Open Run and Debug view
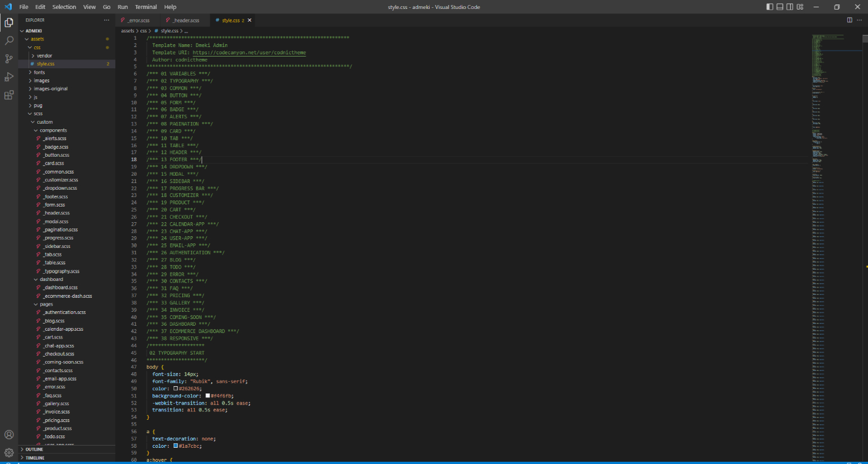 pyautogui.click(x=9, y=77)
